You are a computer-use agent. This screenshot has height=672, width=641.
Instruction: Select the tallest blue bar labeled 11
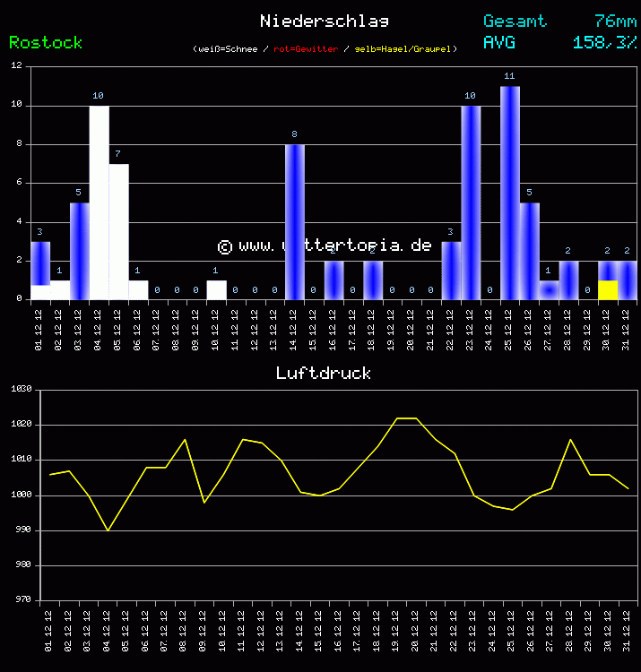pos(509,193)
